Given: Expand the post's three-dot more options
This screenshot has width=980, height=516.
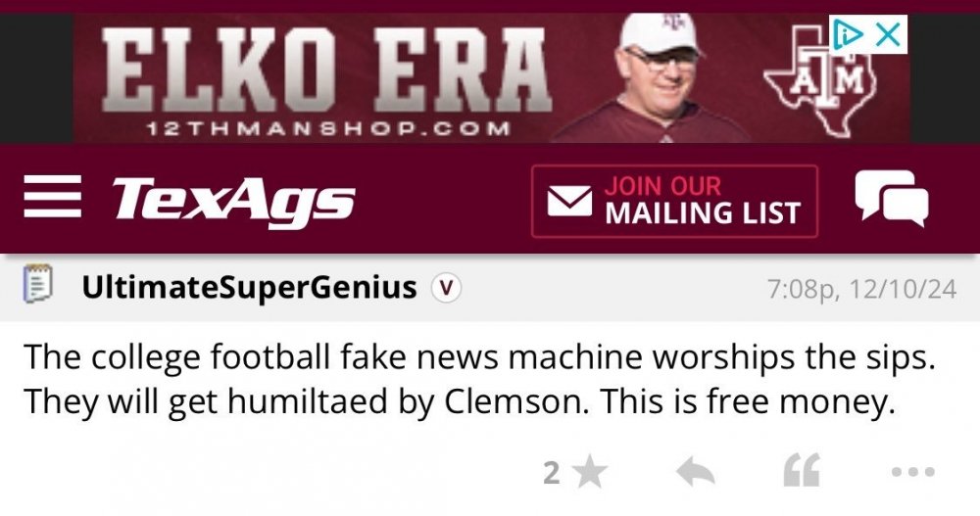Looking at the screenshot, I should (x=912, y=473).
